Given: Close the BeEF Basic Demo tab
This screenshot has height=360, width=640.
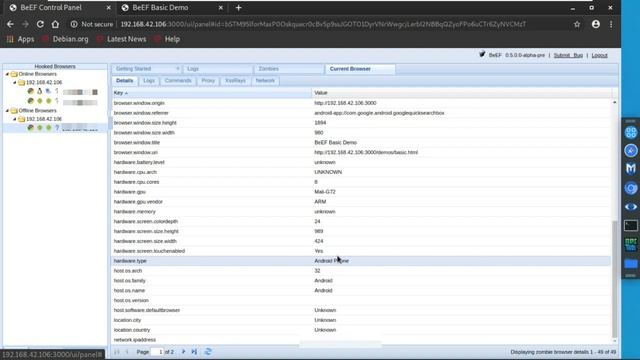Looking at the screenshot, I should [x=220, y=8].
